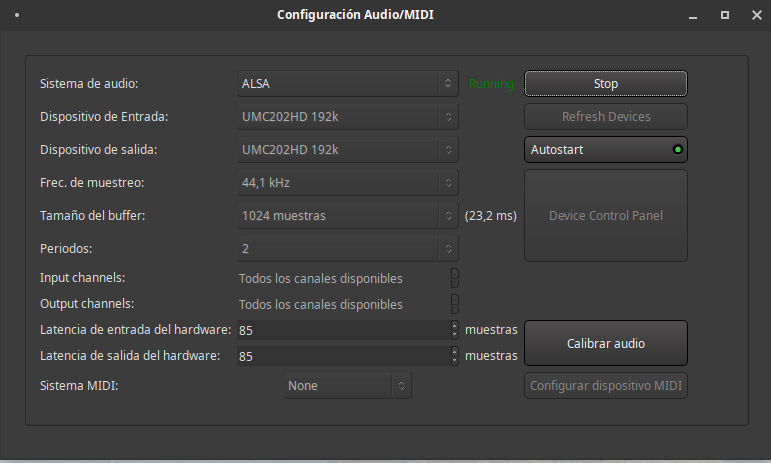771x463 pixels.
Task: Open the Dispositivo de Entrada dropdown
Action: pos(347,117)
